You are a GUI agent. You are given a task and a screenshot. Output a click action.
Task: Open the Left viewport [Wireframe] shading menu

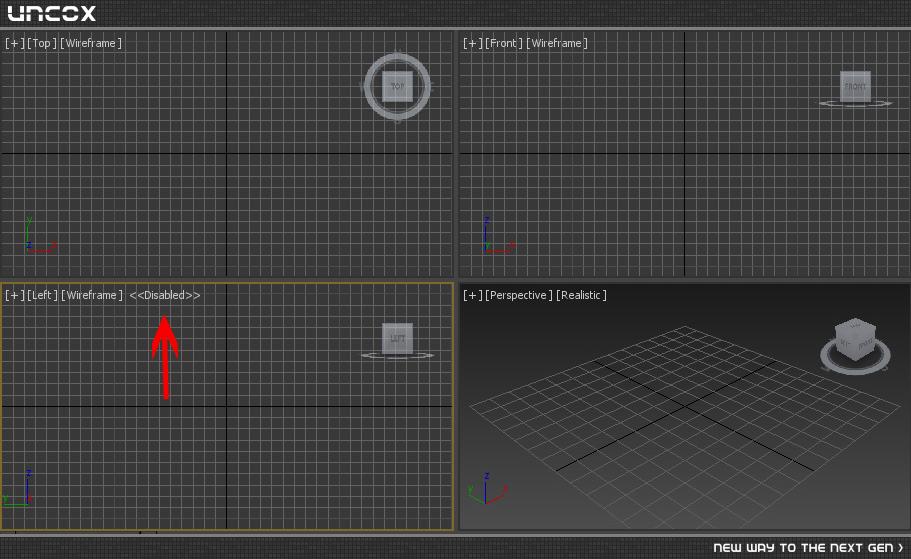coord(92,295)
